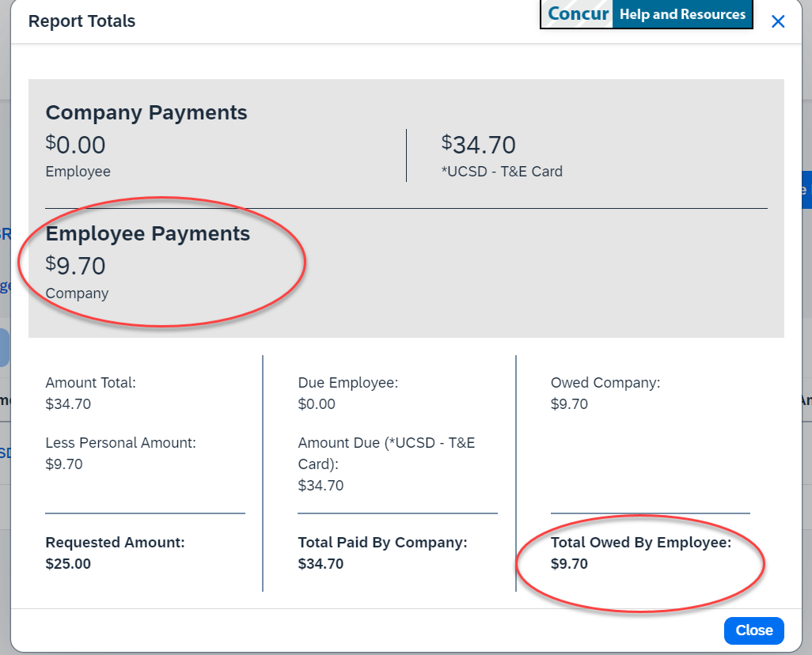Click the $34.70 UCSD T&E Card amount

pos(479,145)
